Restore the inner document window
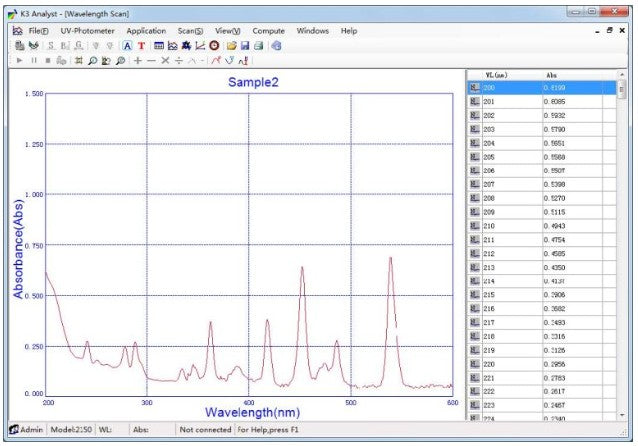 coord(610,30)
